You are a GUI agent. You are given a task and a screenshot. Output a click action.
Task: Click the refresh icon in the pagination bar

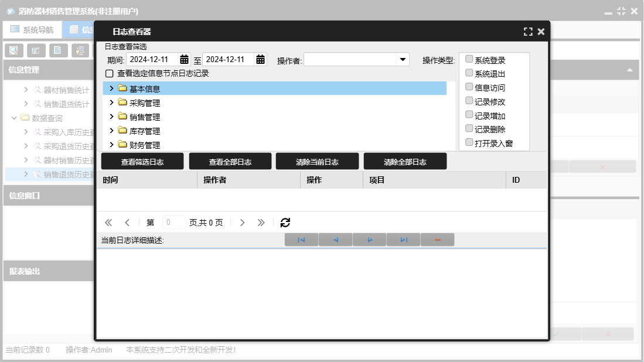point(285,223)
